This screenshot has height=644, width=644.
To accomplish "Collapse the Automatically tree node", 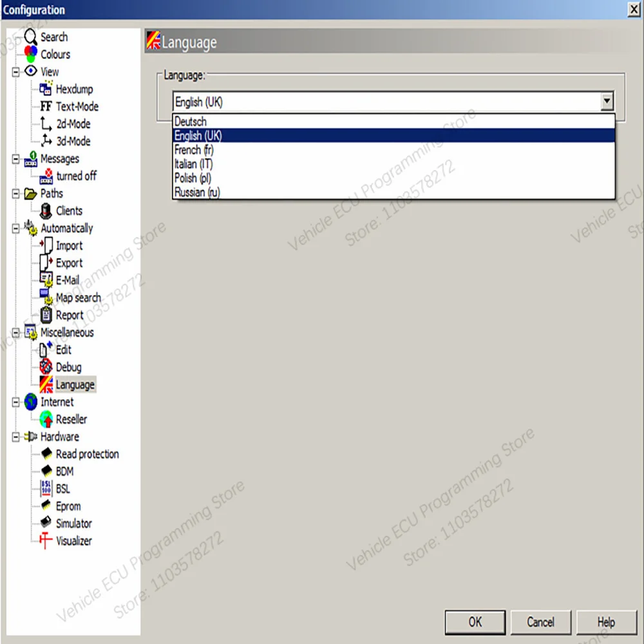I will 15,229.
